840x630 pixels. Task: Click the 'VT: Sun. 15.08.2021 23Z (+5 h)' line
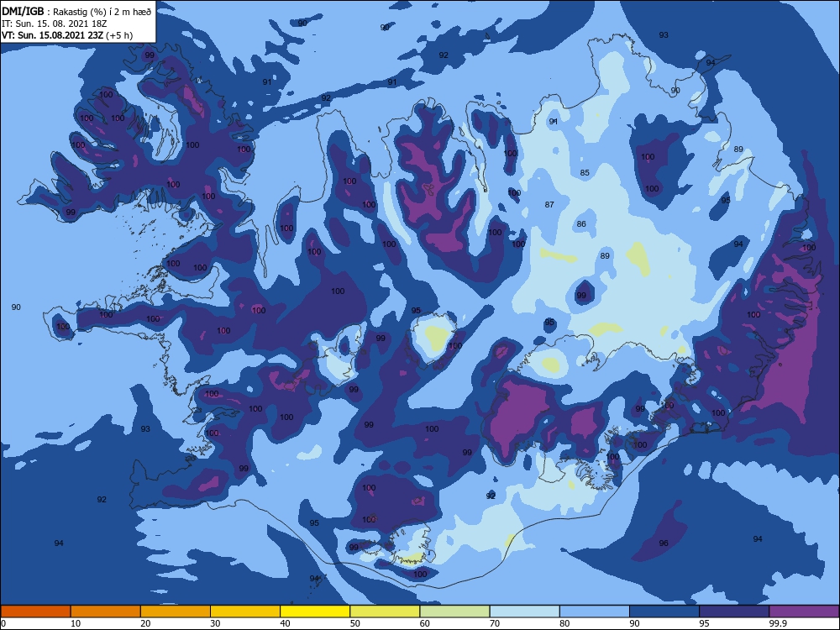click(67, 35)
